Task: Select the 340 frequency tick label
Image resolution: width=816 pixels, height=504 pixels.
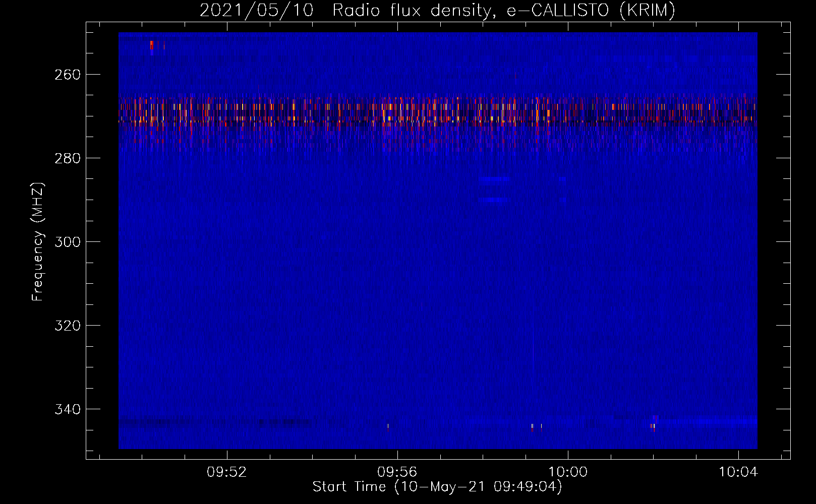Action: (68, 409)
